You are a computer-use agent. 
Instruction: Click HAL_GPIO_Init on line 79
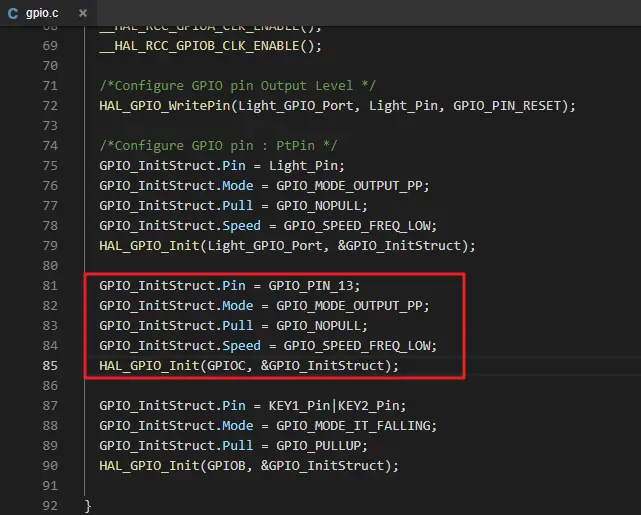(149, 246)
